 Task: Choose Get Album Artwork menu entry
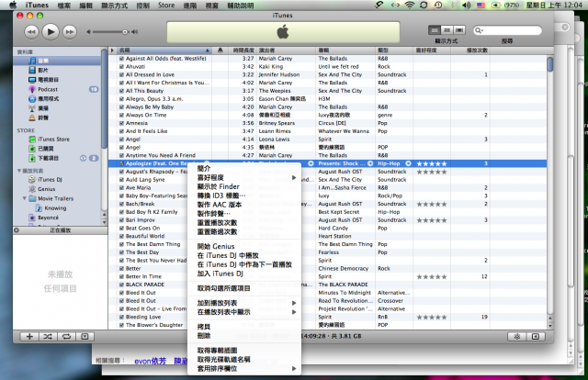click(x=244, y=351)
